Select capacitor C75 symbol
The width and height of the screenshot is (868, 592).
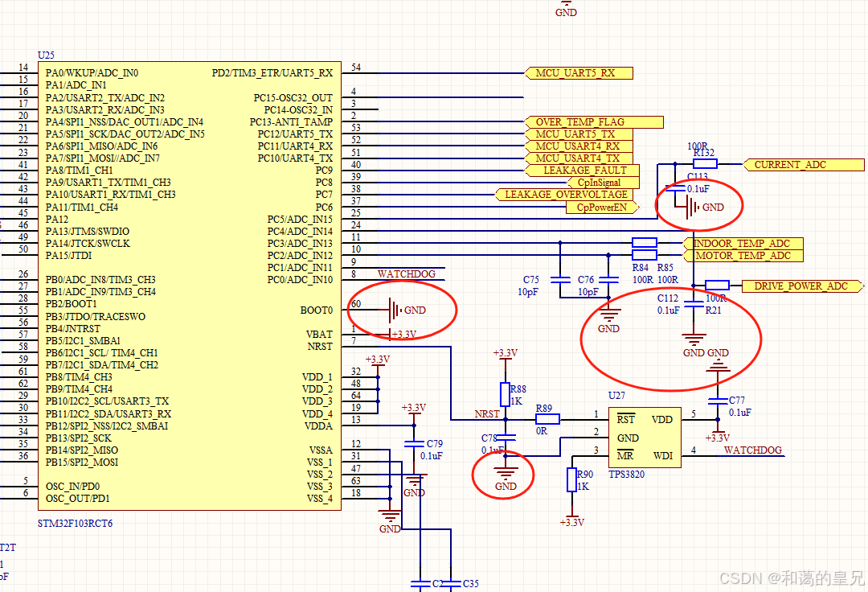point(560,280)
